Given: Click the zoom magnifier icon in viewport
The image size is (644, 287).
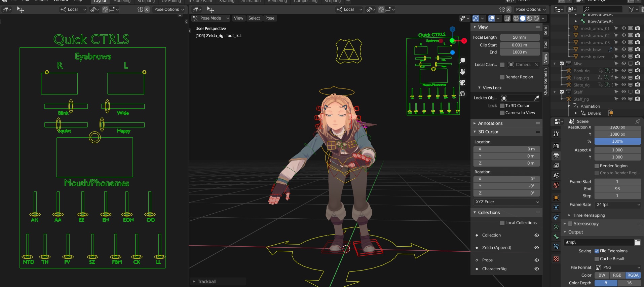Looking at the screenshot, I should click(x=463, y=61).
